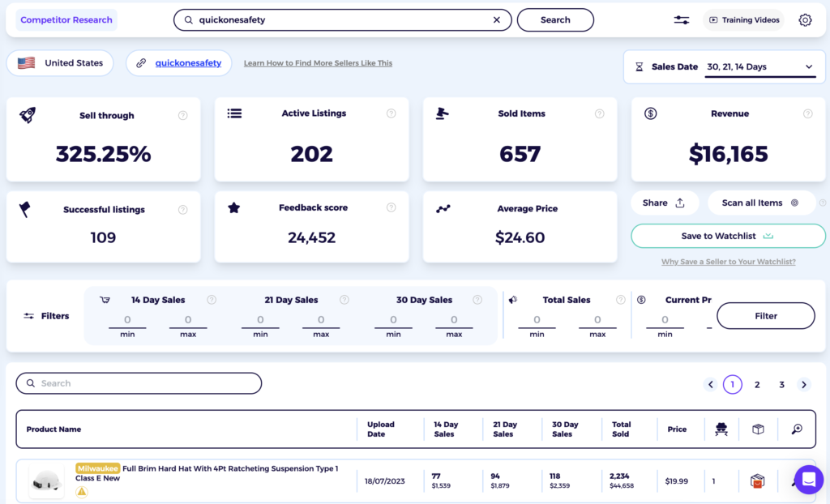Select page 2 in pagination
The height and width of the screenshot is (504, 830).
pyautogui.click(x=757, y=385)
